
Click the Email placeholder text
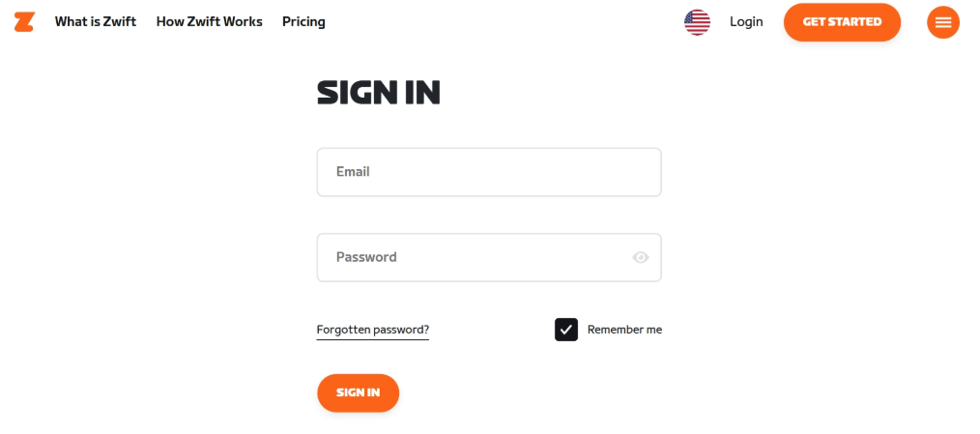tap(353, 171)
